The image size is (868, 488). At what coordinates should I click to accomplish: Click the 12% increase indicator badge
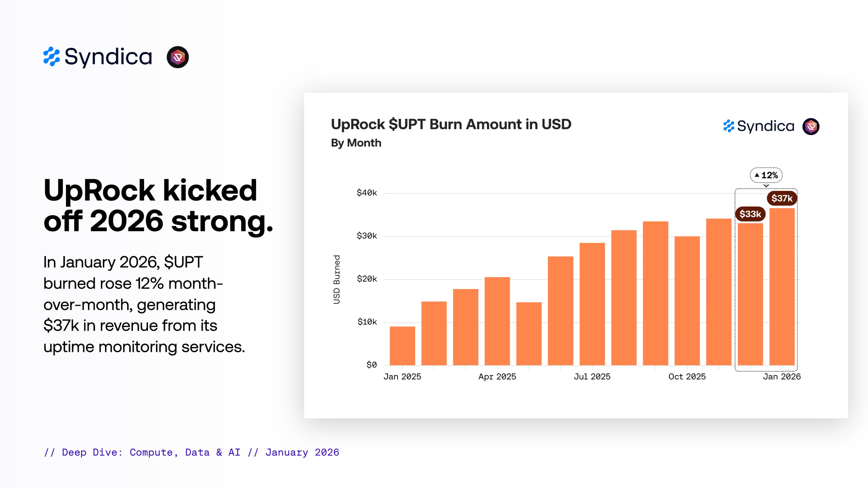click(x=766, y=175)
